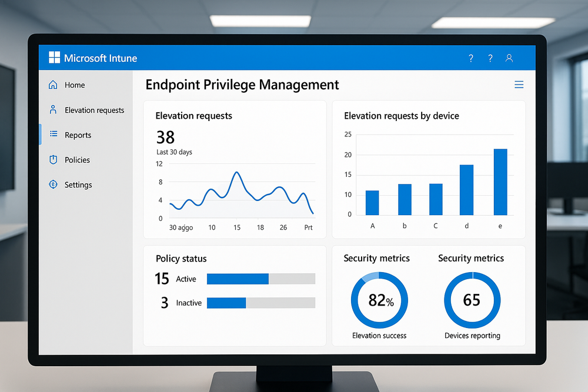Click the Home house icon in sidebar

click(x=54, y=85)
